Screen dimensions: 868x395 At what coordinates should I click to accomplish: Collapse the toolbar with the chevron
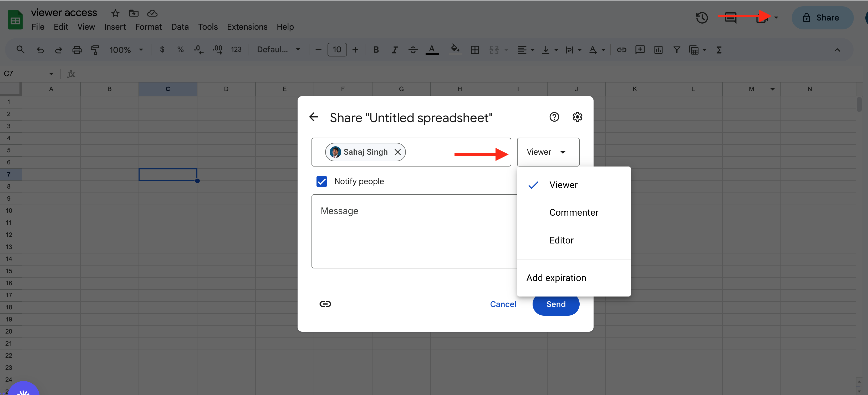pos(837,50)
